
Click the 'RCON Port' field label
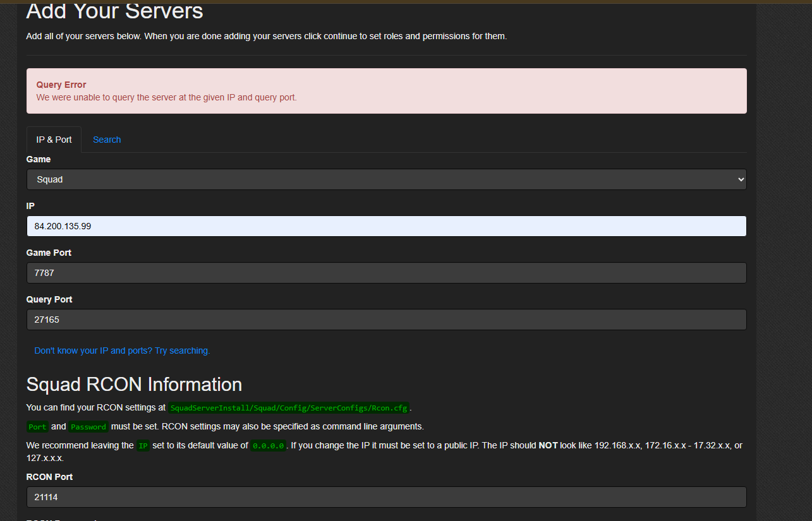(x=49, y=477)
